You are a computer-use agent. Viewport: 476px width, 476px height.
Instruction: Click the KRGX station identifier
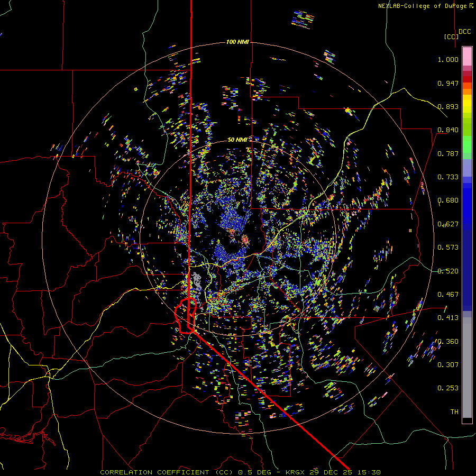296,472
